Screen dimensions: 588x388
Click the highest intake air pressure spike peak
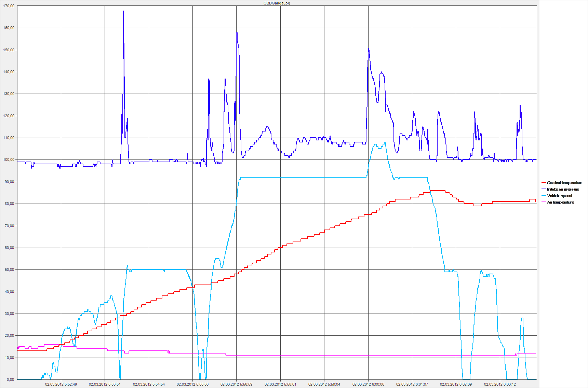point(123,11)
